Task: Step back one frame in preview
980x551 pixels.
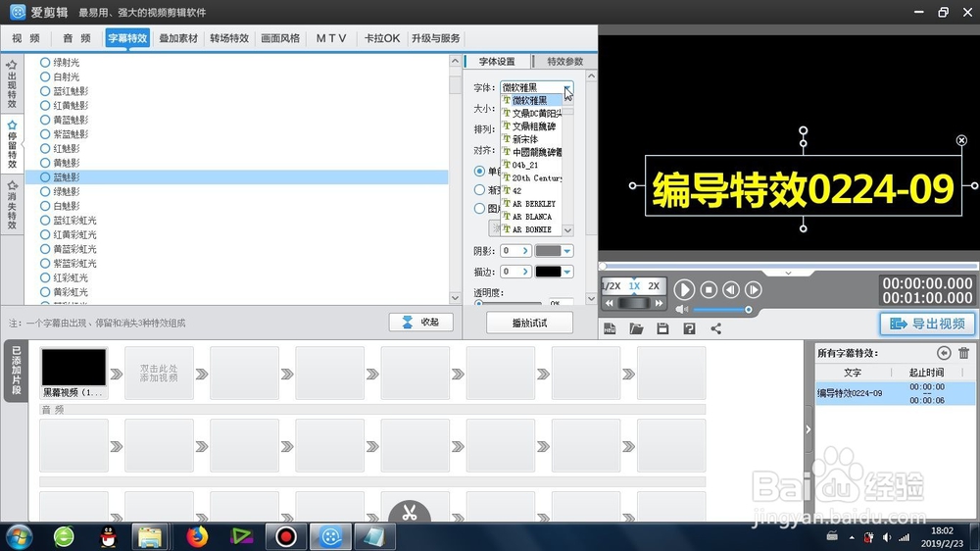Action: click(731, 289)
